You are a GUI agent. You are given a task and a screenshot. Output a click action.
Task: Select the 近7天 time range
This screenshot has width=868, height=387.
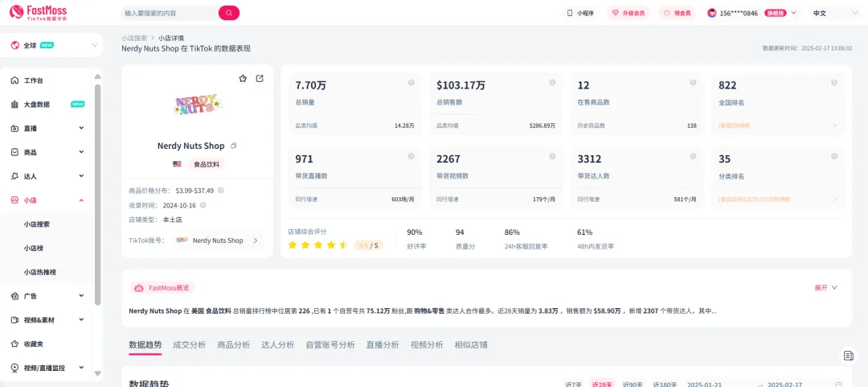pyautogui.click(x=574, y=384)
